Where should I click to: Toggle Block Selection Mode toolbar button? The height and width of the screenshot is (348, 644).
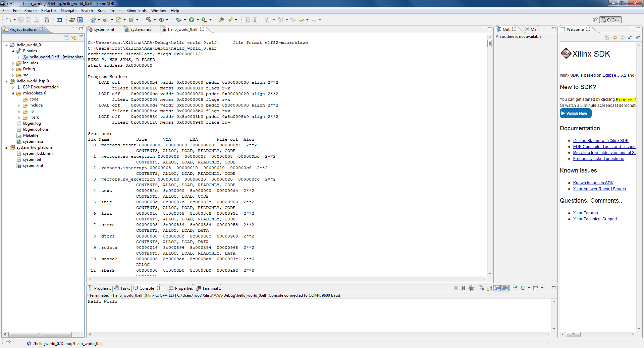[x=247, y=20]
